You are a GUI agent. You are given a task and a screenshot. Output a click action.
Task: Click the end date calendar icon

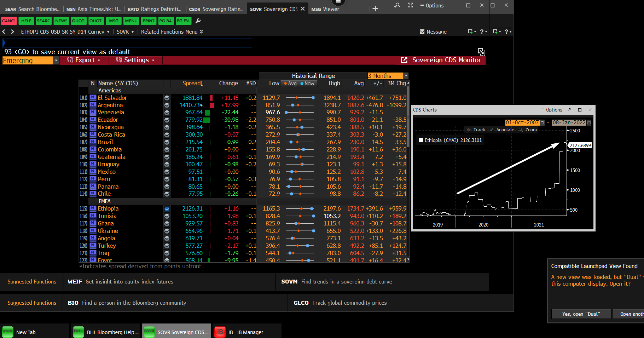(589, 122)
